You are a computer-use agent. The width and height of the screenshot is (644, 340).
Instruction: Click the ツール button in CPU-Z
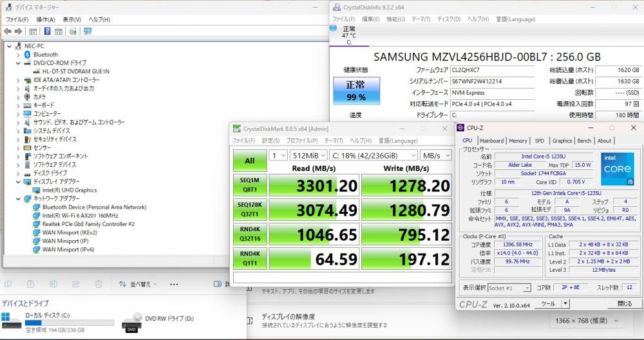point(548,304)
